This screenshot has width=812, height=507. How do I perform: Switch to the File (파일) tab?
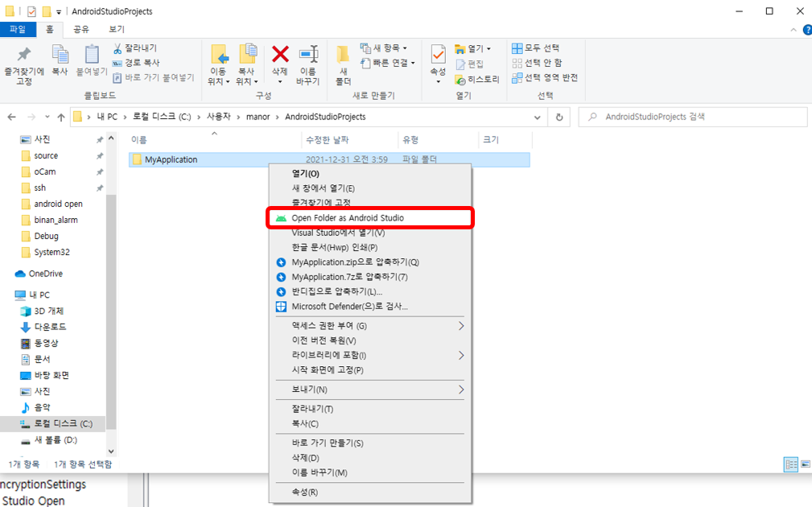coord(18,30)
